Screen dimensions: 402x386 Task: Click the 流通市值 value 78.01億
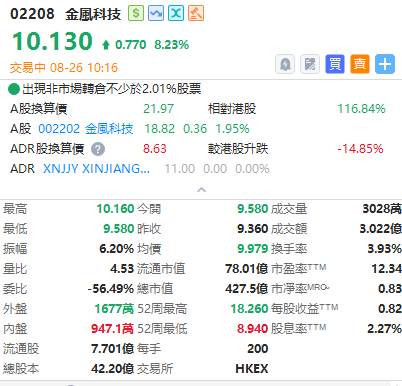[247, 269]
